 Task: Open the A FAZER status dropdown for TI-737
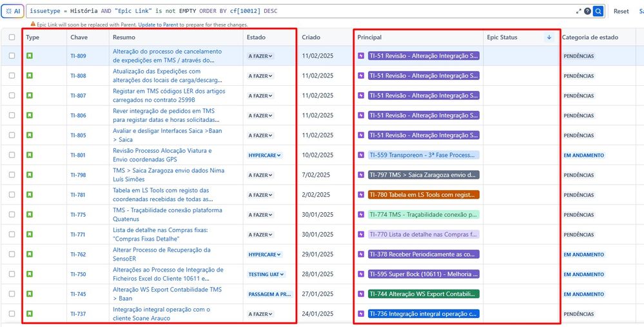pos(260,314)
